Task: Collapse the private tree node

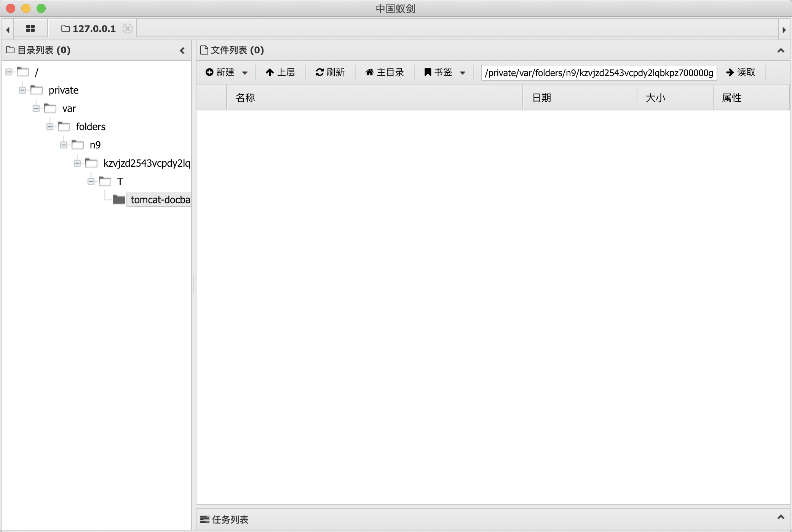Action: [22, 90]
